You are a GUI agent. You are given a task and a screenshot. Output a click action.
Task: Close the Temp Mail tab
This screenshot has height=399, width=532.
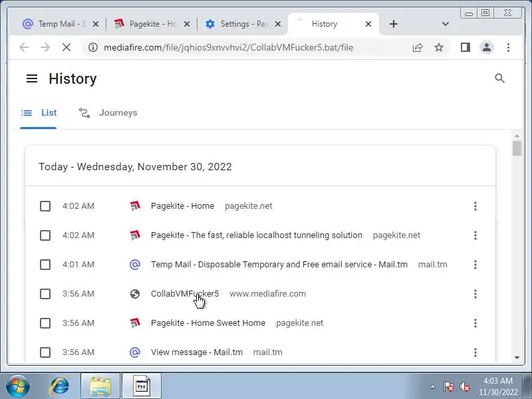pos(96,24)
